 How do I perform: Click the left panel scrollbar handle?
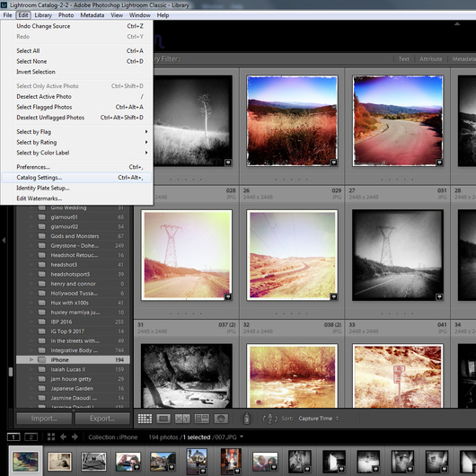(x=11, y=372)
